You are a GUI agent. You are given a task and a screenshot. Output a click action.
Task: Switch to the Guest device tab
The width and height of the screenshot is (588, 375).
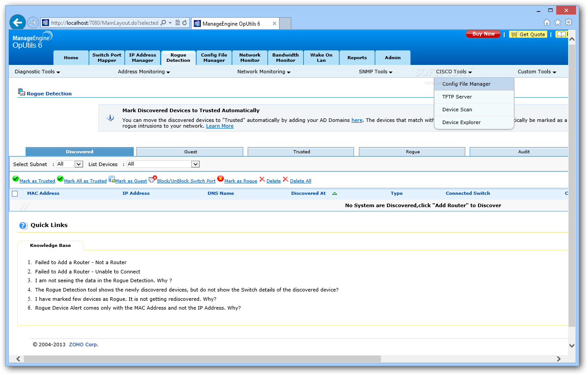coord(190,152)
